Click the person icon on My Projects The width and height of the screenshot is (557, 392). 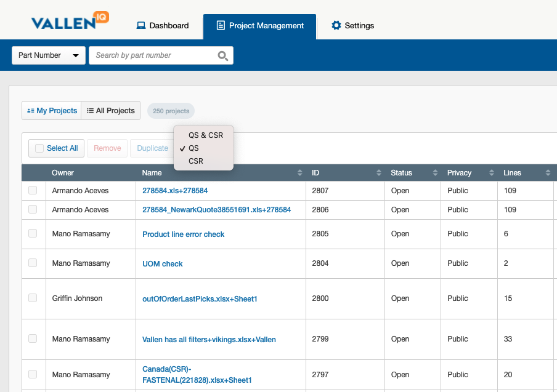[x=30, y=110]
